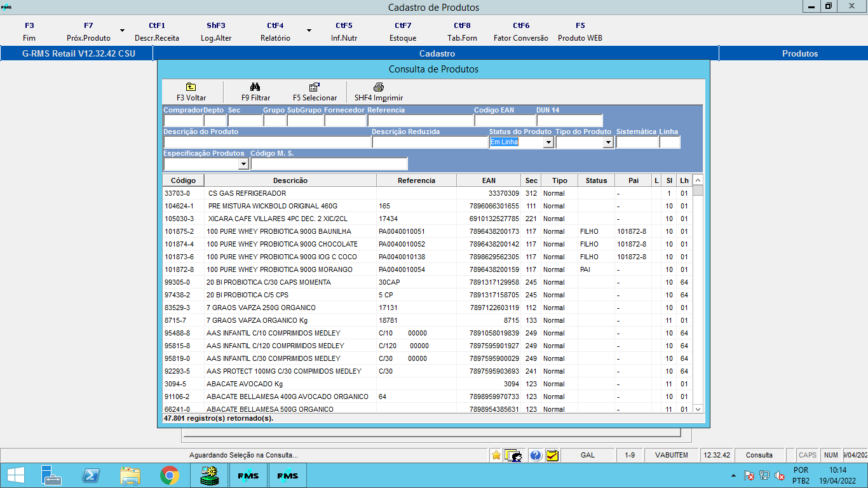Click the muted speaker tray icon
Image resolution: width=868 pixels, height=488 pixels.
(780, 475)
